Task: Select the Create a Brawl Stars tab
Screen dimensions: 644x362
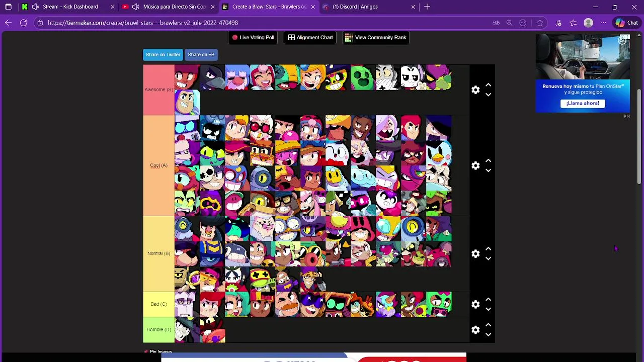Action: coord(269,7)
